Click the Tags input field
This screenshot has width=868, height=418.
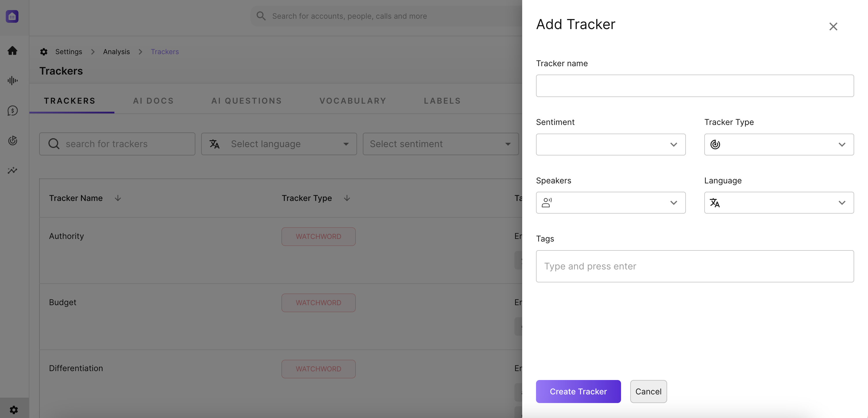coord(695,266)
